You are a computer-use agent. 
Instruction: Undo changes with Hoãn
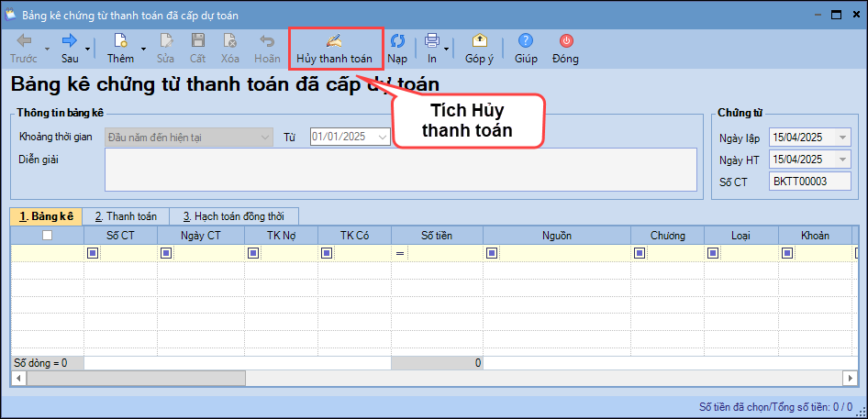pyautogui.click(x=267, y=49)
